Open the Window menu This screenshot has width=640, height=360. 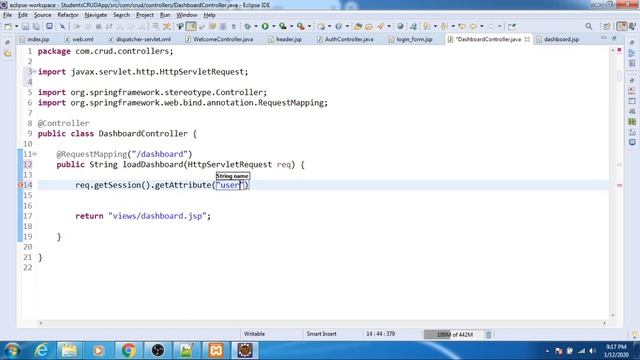coord(187,15)
